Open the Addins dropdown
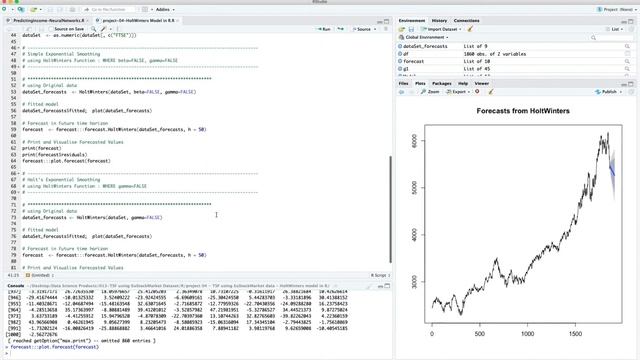640x360 pixels. tap(165, 9)
